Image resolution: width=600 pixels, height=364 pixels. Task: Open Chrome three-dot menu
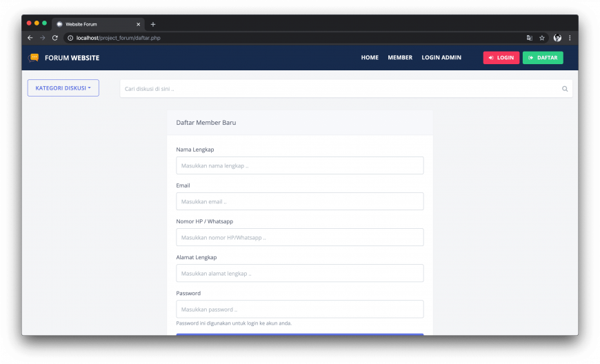(570, 38)
